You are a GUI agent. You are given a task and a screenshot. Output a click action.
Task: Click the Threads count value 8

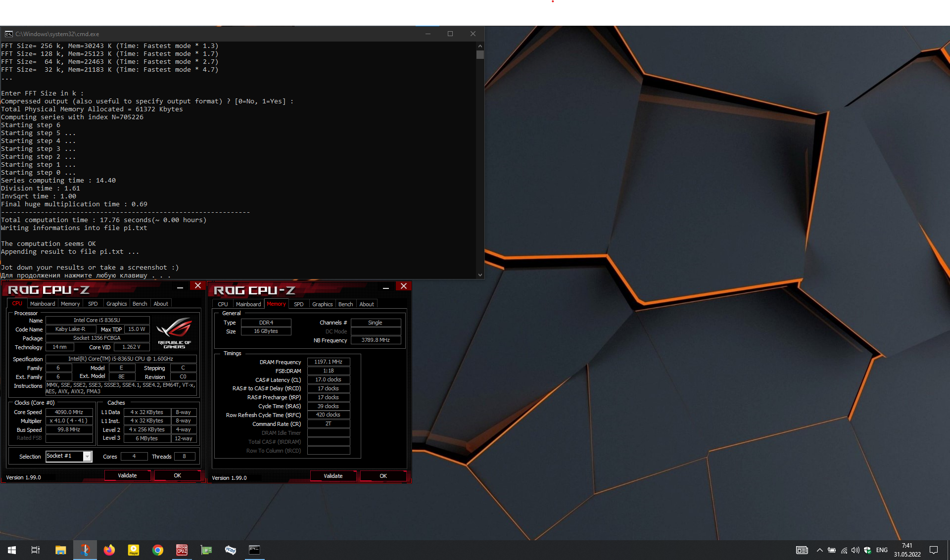pos(185,457)
